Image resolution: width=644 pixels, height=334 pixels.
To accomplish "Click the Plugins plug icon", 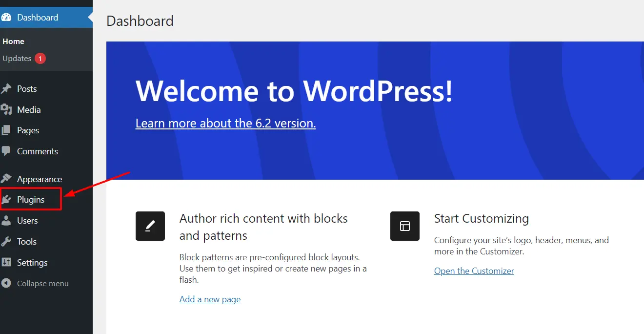I will pyautogui.click(x=6, y=200).
